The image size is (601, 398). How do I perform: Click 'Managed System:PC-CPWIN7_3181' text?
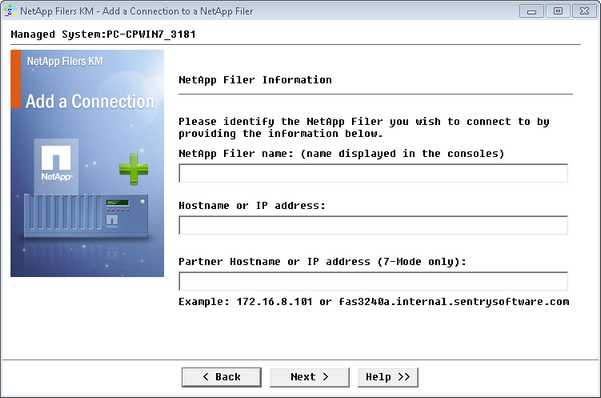click(x=103, y=35)
